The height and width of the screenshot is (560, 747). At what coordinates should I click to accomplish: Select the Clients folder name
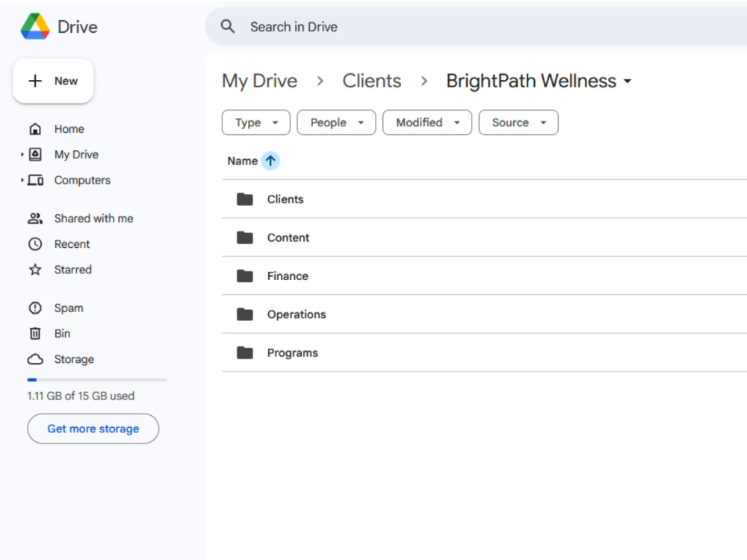[285, 199]
